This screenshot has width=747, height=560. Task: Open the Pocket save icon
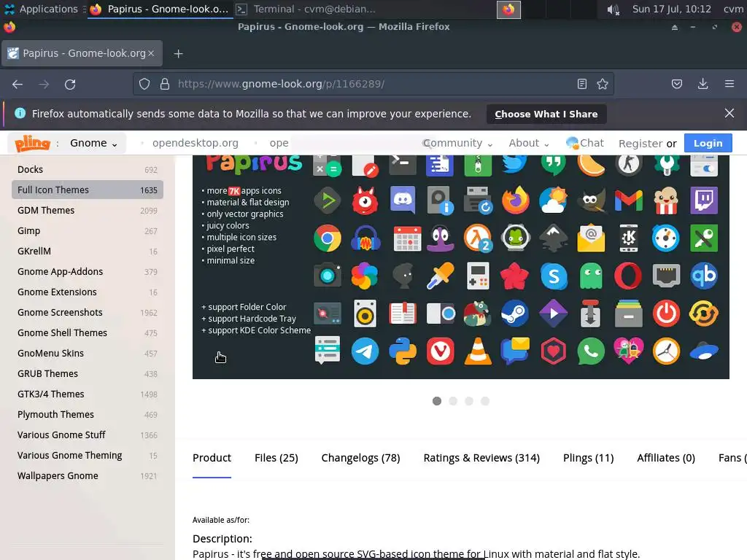(676, 85)
